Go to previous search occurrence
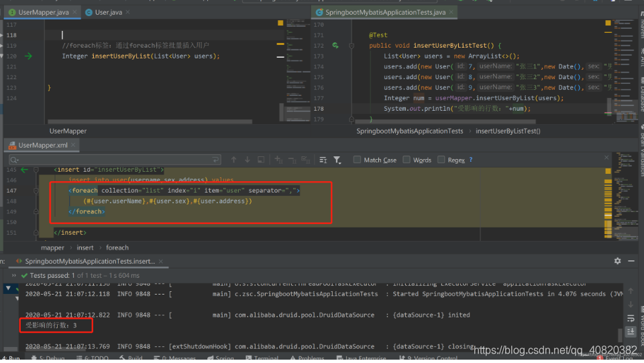Viewport: 644px width, 363px height. coord(233,160)
